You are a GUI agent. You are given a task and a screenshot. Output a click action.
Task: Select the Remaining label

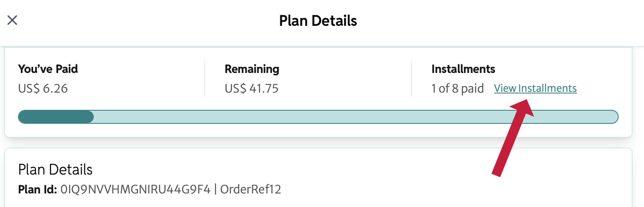coord(252,69)
